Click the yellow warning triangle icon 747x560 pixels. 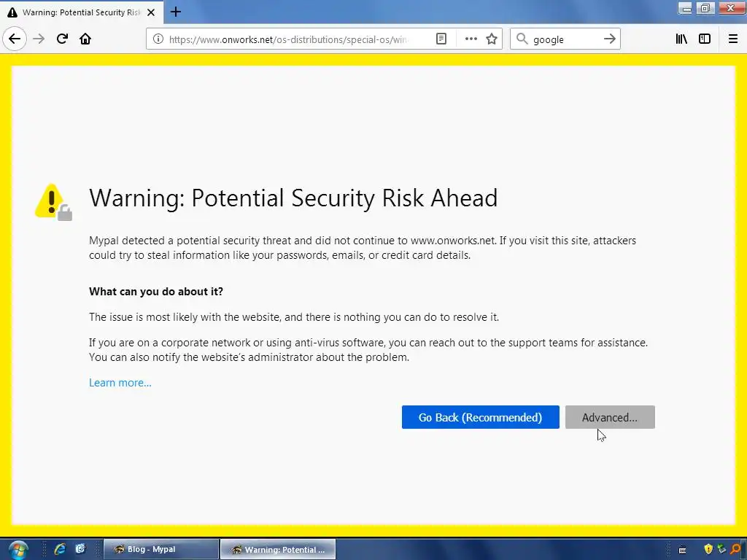coord(53,202)
